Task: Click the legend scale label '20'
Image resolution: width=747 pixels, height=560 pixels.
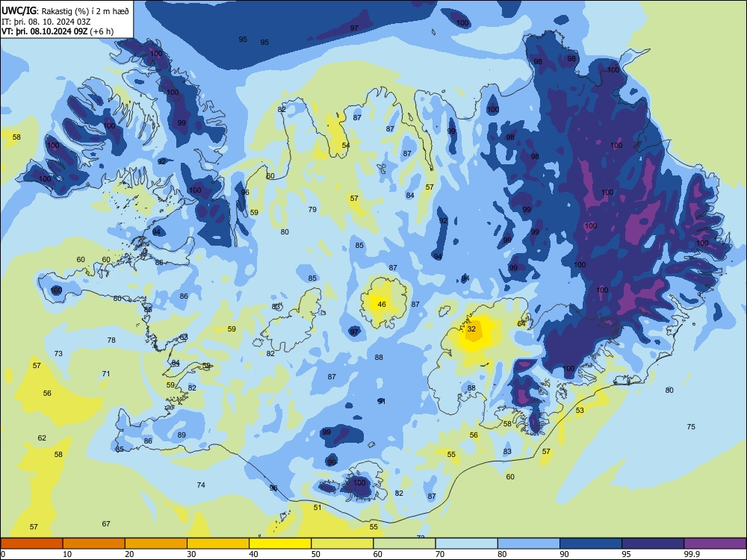Action: point(129,554)
